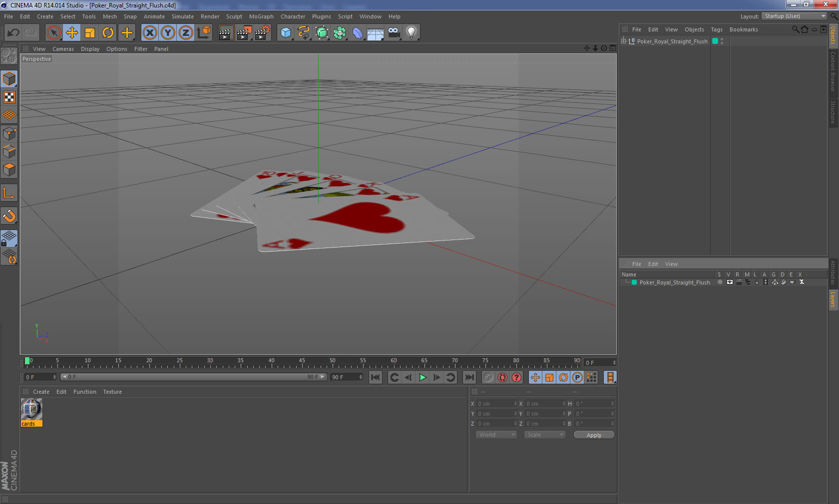Enable Polygons mode

[x=9, y=170]
